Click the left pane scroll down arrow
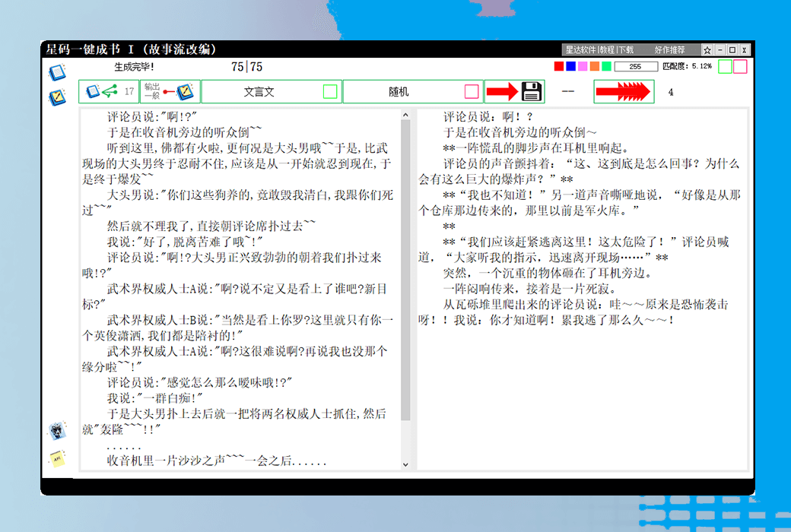Image resolution: width=791 pixels, height=532 pixels. pos(405,464)
